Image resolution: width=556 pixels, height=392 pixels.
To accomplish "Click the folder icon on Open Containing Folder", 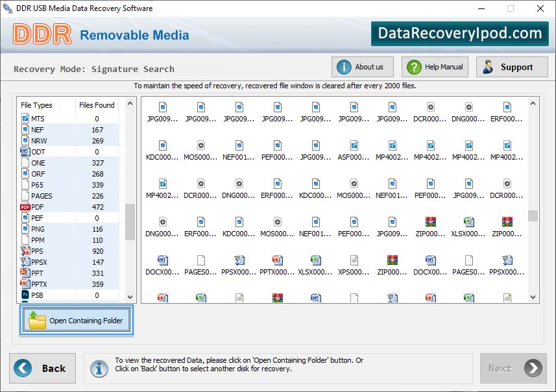I will [x=37, y=320].
